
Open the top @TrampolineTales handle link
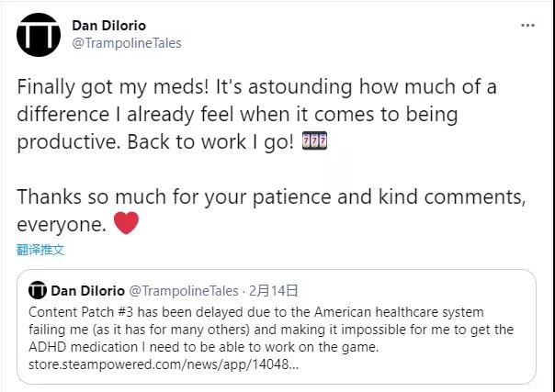(127, 43)
